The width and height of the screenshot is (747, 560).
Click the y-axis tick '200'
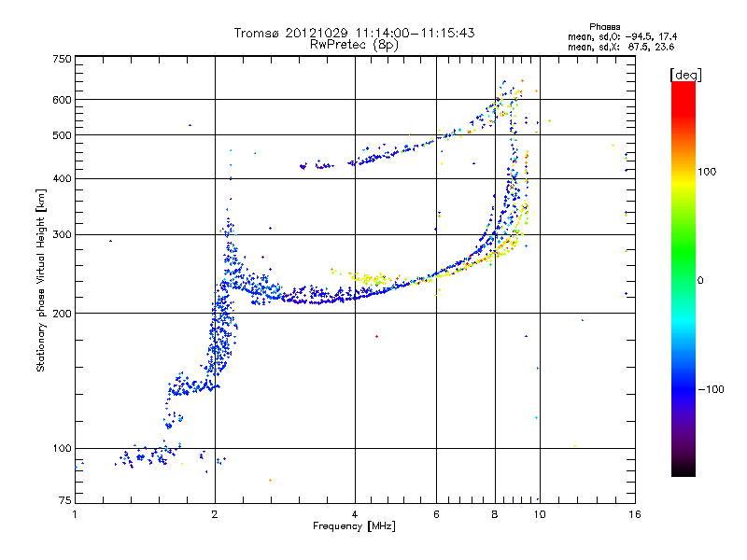pyautogui.click(x=63, y=314)
